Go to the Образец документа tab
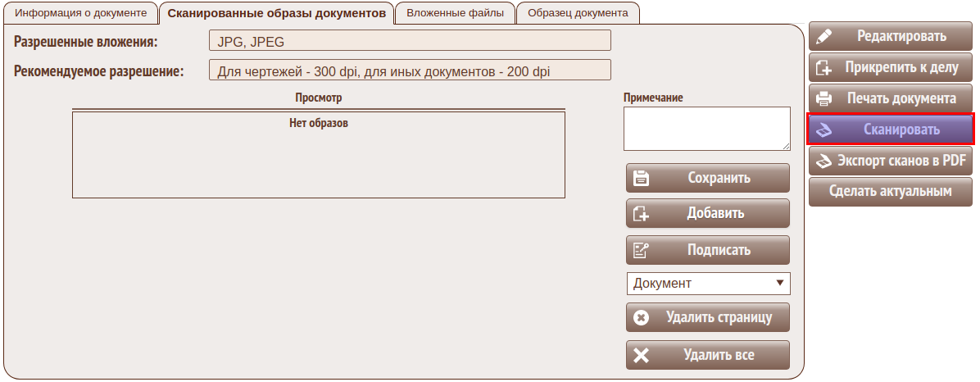 pyautogui.click(x=578, y=13)
